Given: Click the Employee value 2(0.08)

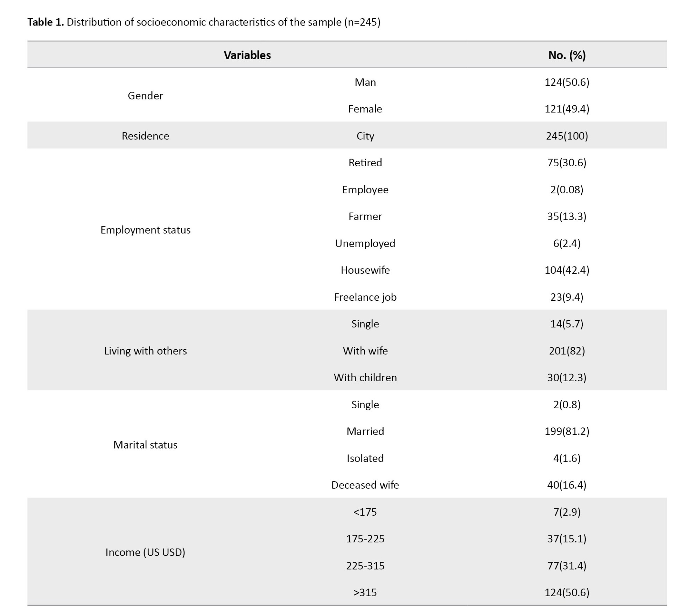Looking at the screenshot, I should tap(567, 189).
